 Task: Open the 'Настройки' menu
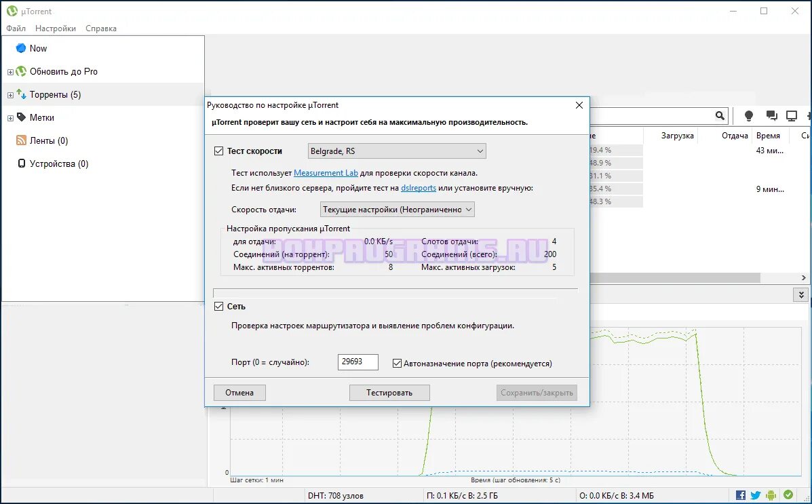(x=56, y=28)
